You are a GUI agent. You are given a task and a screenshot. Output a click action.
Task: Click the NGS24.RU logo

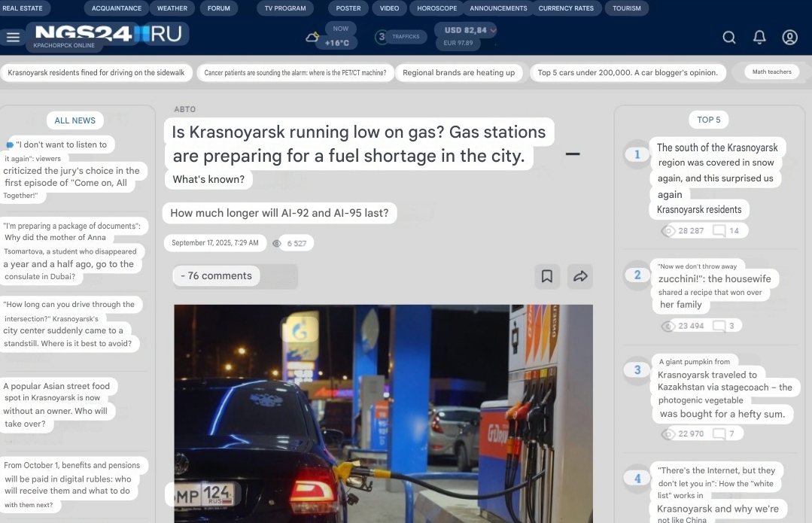point(108,34)
